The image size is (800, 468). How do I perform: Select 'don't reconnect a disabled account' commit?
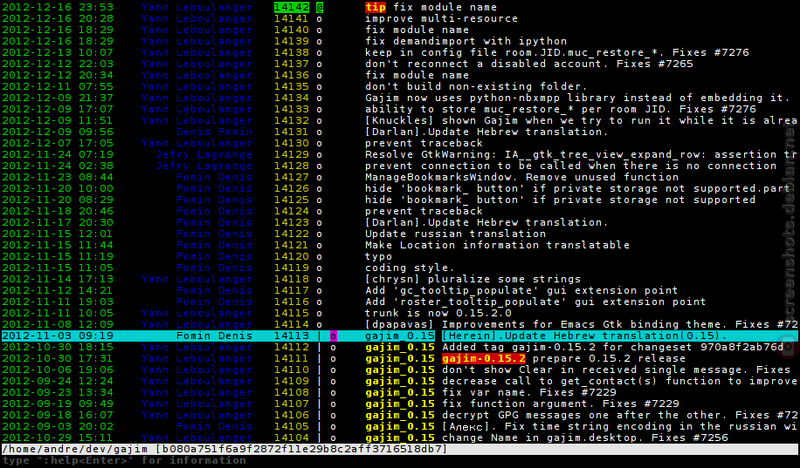click(529, 64)
